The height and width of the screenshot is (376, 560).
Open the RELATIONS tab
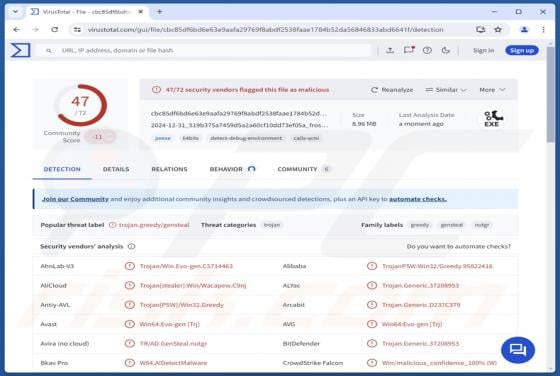point(169,169)
